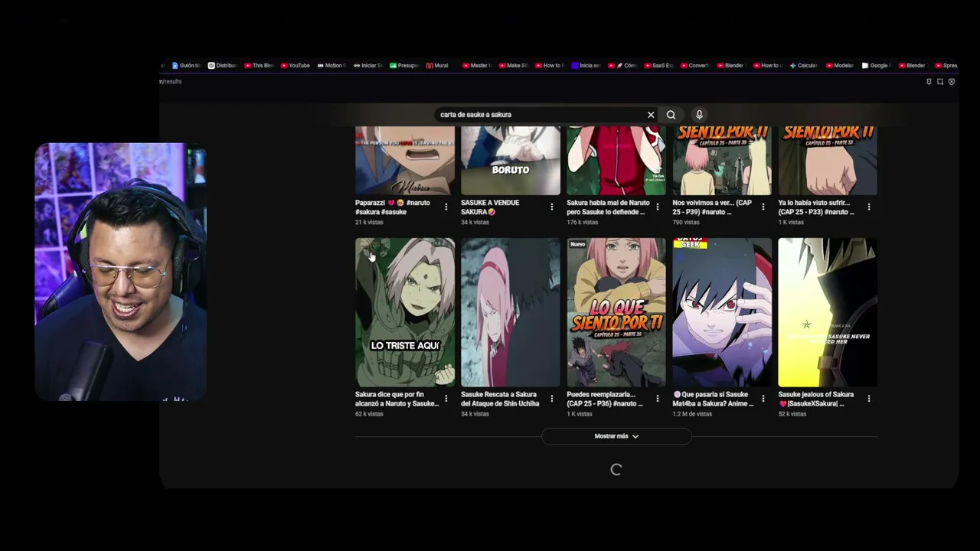Open title Sasuke Rescata a Sakura del Ataque
The image size is (980, 551).
tap(500, 399)
